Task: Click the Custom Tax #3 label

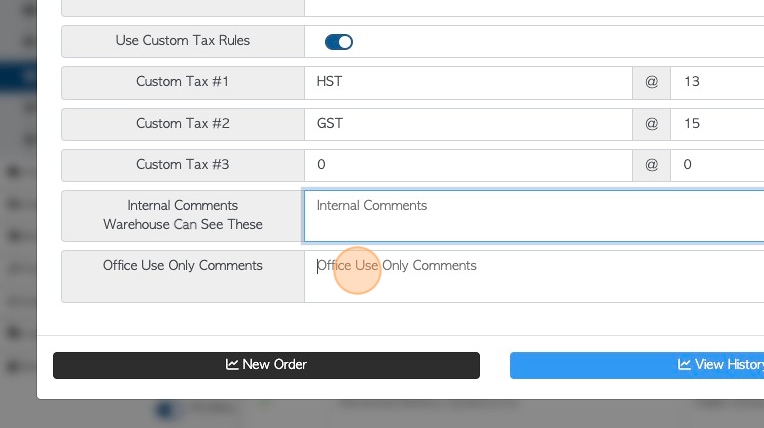Action: 183,164
